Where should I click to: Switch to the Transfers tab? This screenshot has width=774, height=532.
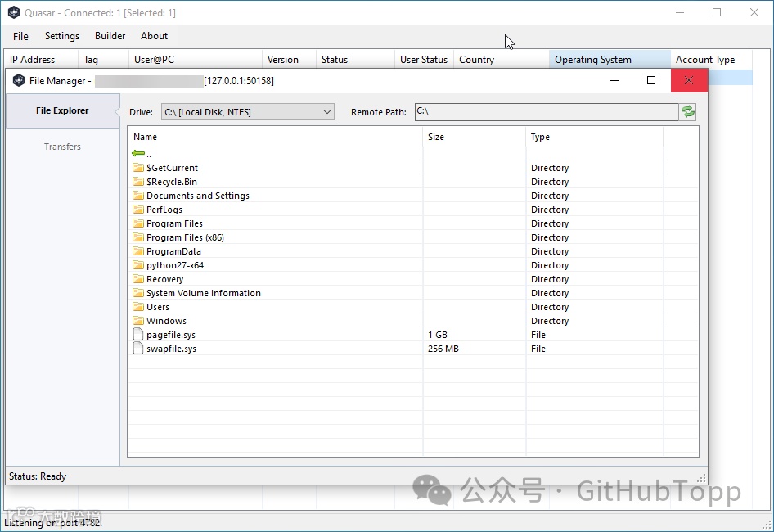62,147
